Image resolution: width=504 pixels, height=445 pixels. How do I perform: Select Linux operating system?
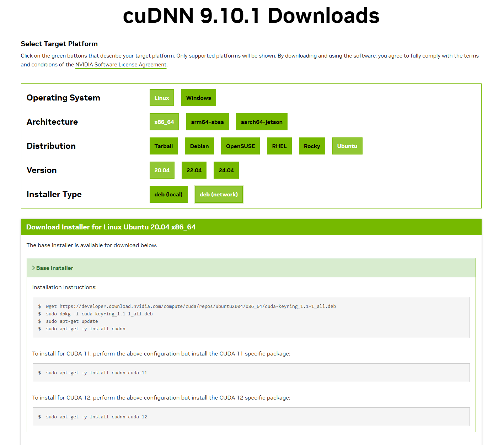click(x=162, y=98)
